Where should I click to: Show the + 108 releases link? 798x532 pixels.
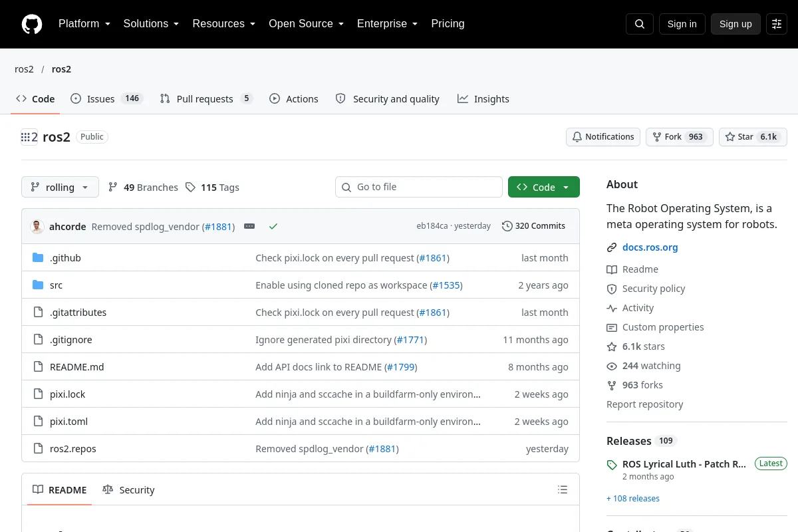633,499
